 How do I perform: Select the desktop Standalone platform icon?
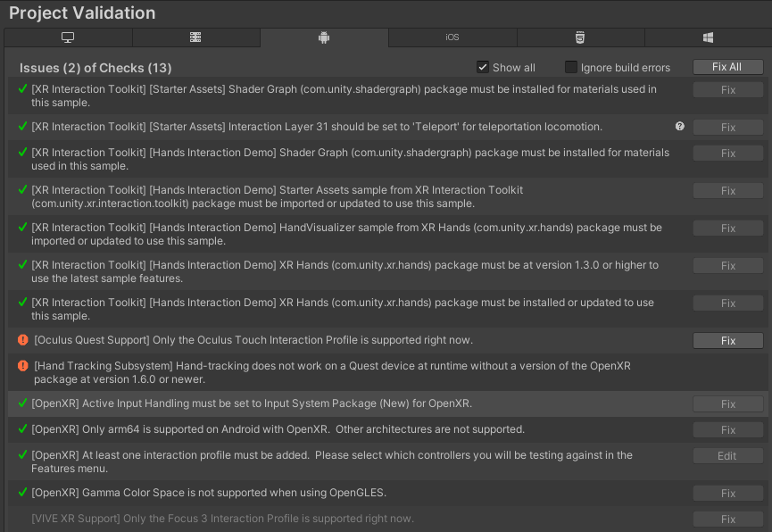[70, 37]
